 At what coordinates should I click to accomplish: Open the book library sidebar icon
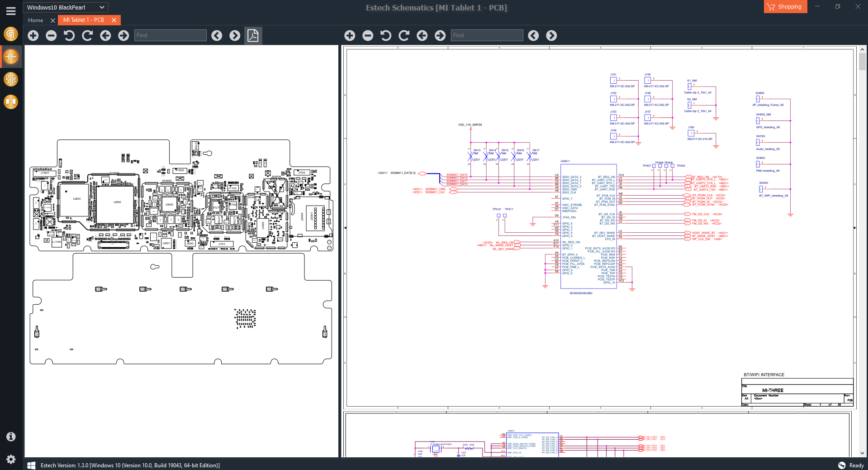point(11,102)
